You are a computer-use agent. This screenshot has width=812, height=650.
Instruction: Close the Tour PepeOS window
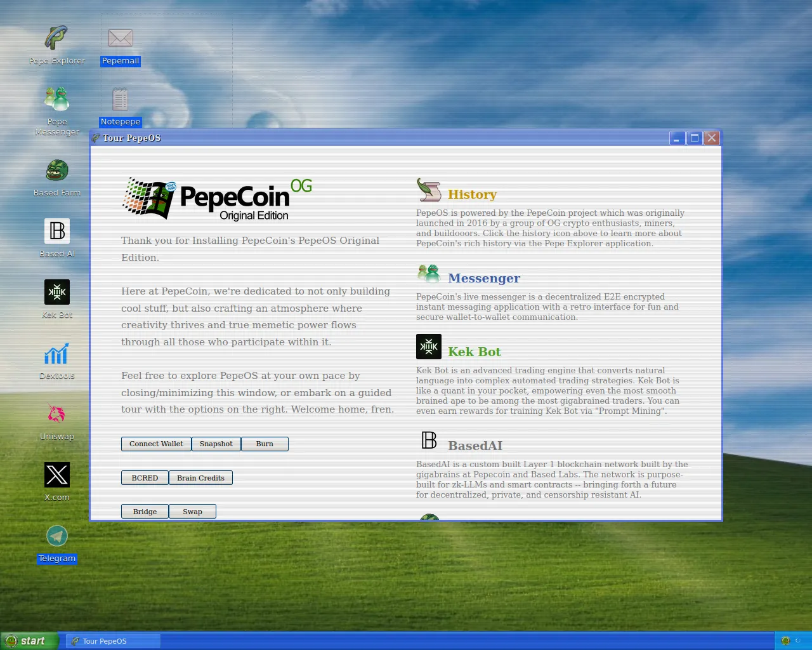[x=712, y=138]
